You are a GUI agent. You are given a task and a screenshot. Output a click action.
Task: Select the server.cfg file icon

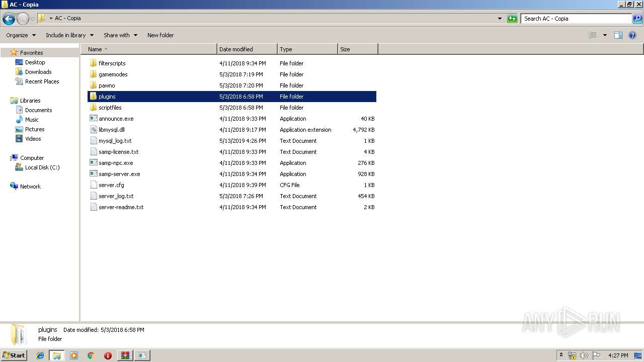pos(93,185)
